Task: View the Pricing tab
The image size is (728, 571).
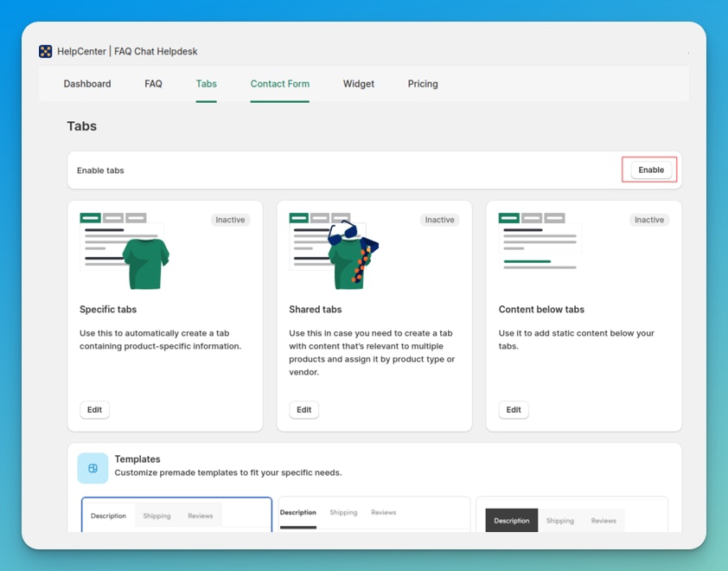Action: coord(423,84)
